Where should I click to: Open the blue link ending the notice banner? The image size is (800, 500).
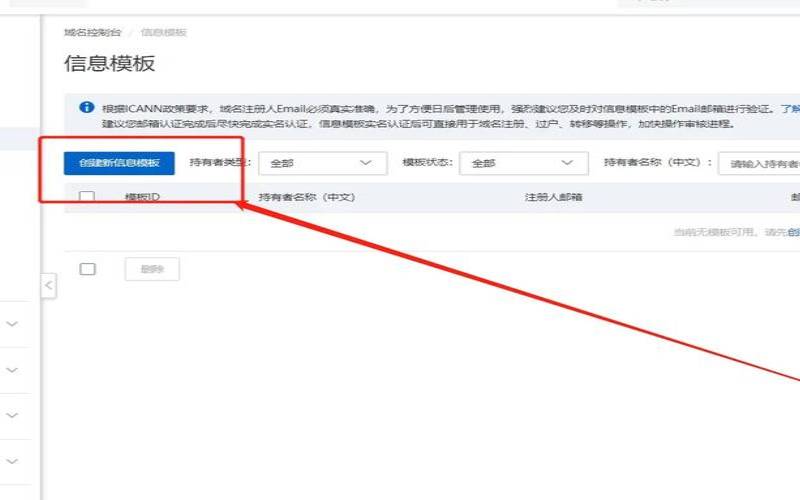click(x=789, y=108)
